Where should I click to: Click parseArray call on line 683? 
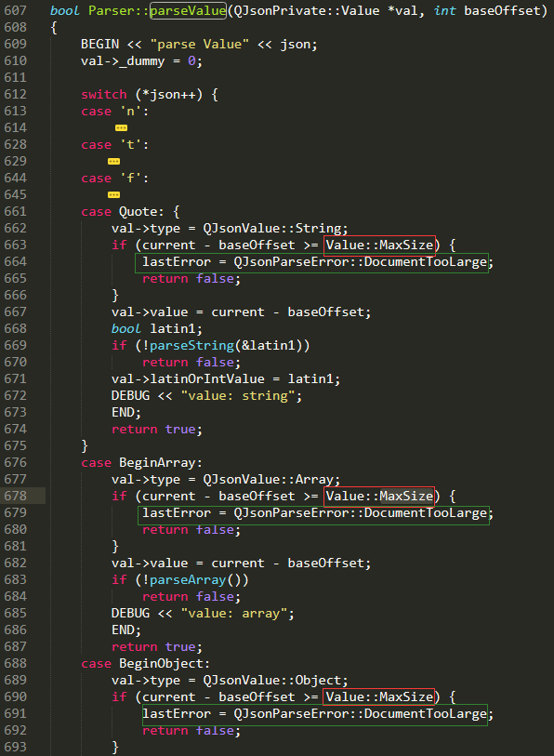[188, 579]
